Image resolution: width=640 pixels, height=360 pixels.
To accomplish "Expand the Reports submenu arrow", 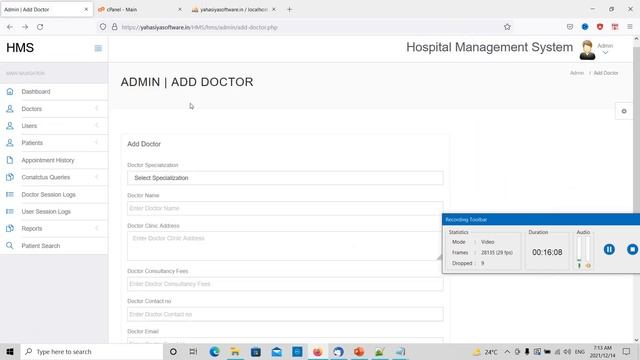I will (97, 229).
